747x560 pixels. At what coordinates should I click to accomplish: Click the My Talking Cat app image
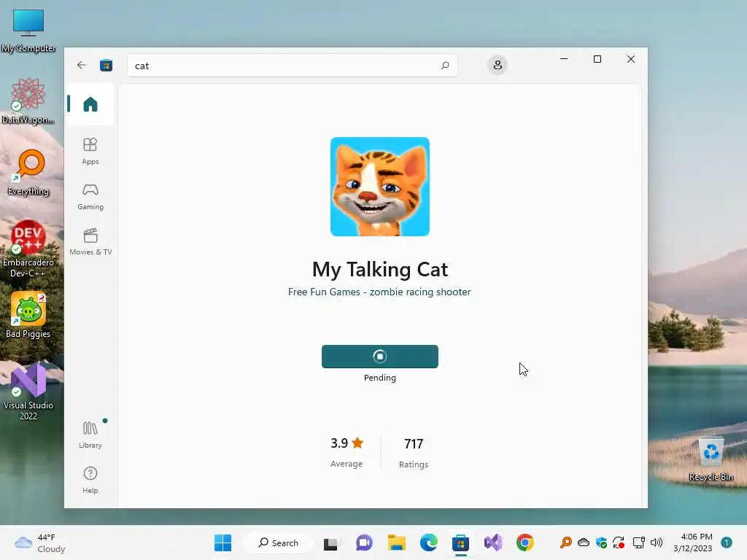[379, 187]
